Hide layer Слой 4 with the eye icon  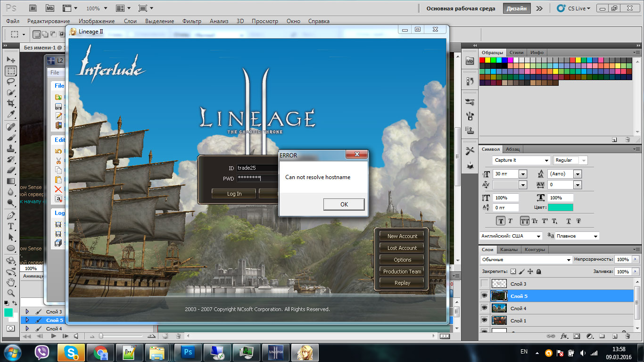[x=484, y=308]
